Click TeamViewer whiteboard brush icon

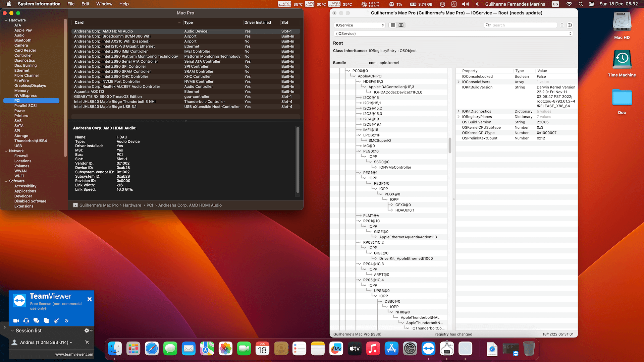pos(56,321)
